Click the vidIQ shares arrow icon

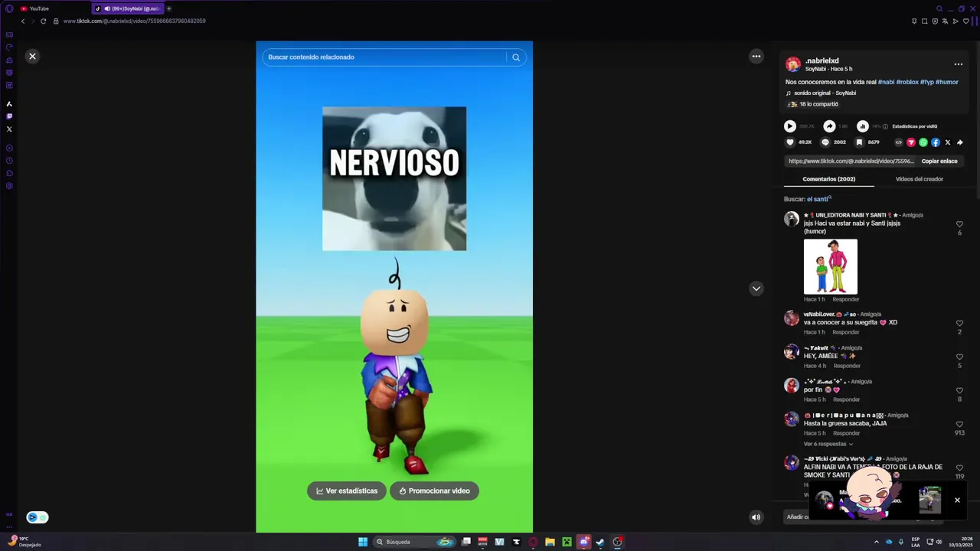(x=829, y=126)
